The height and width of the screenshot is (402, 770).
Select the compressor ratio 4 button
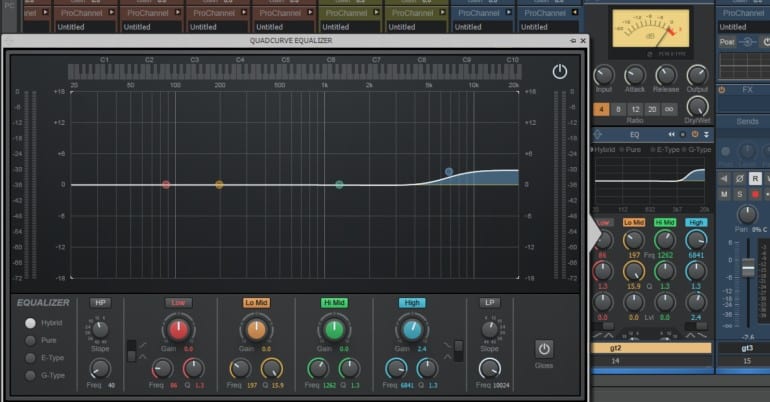(x=602, y=109)
